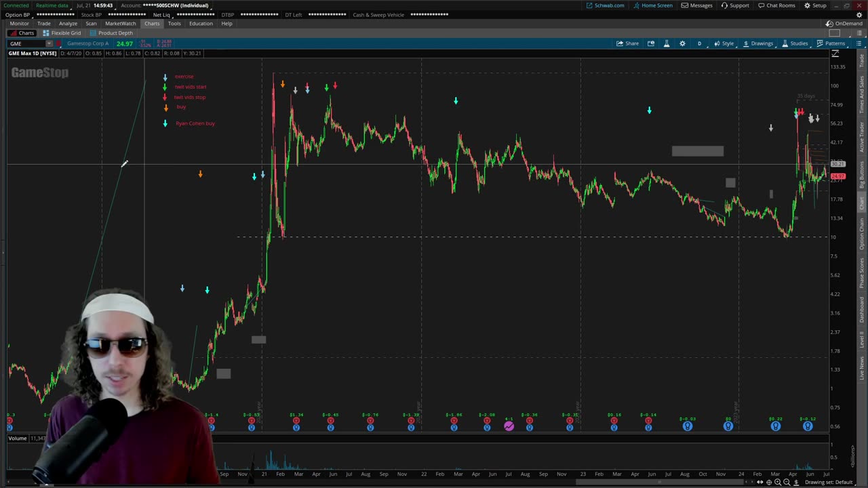868x488 pixels.
Task: Switch to the MarketWatch tab
Action: click(120, 24)
